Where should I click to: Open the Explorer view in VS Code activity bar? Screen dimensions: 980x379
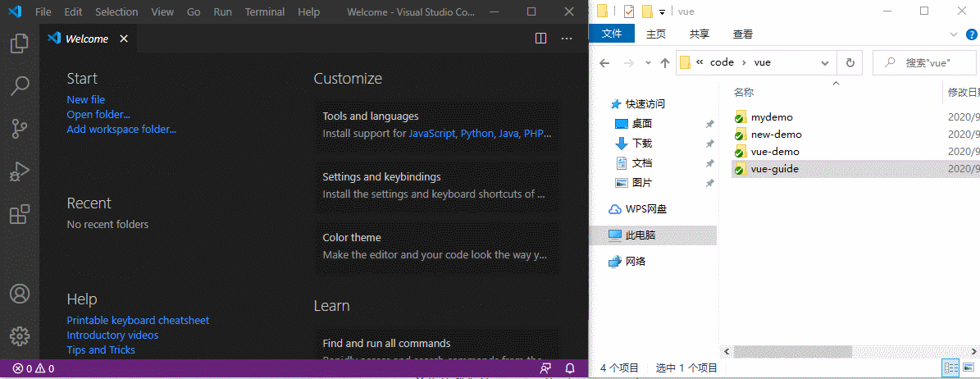pyautogui.click(x=20, y=43)
